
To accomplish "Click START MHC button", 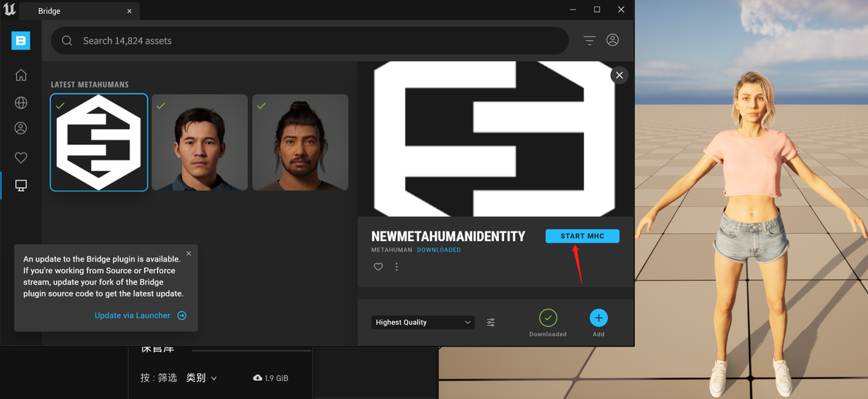I will click(583, 237).
